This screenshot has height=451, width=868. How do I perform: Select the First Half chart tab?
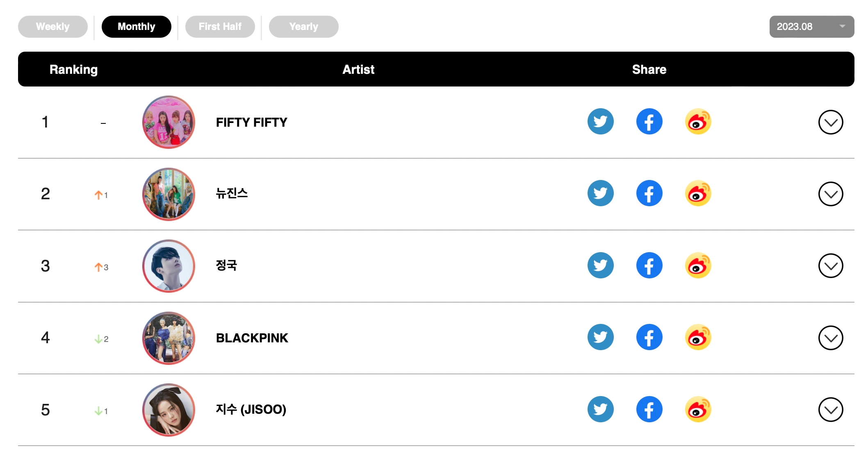click(x=220, y=27)
